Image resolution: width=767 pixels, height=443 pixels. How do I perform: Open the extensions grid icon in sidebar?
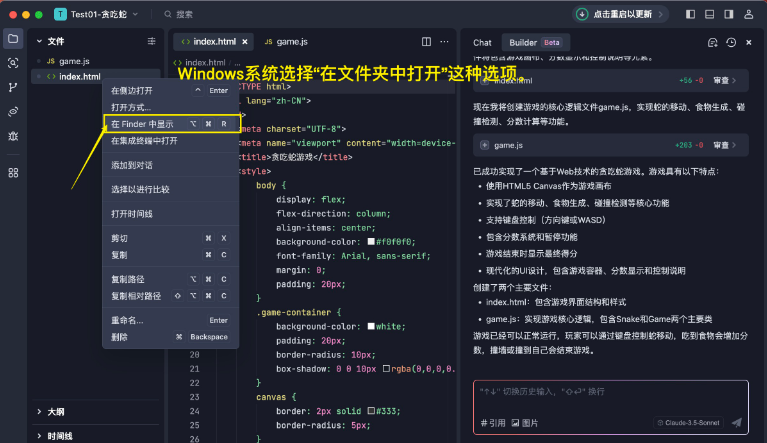(x=13, y=172)
